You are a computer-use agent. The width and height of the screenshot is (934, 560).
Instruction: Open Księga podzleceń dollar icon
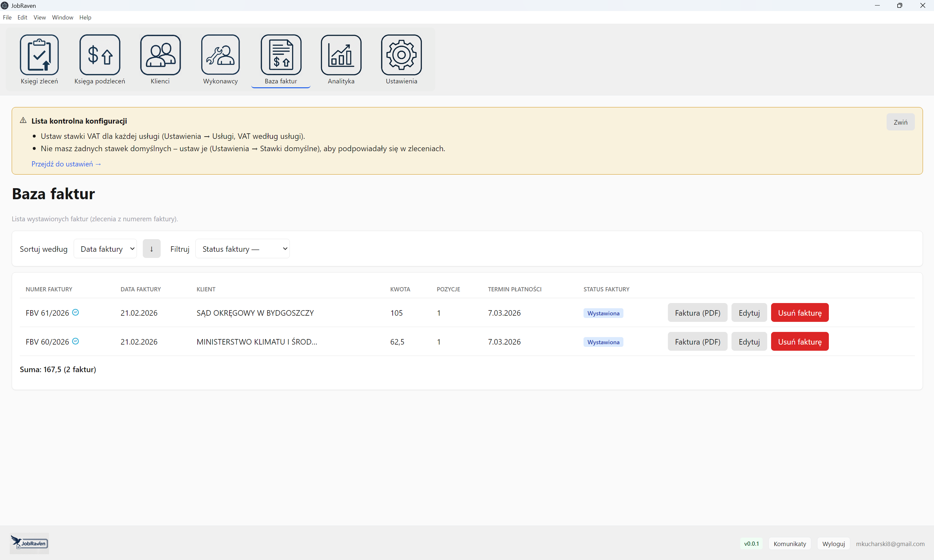click(x=100, y=55)
